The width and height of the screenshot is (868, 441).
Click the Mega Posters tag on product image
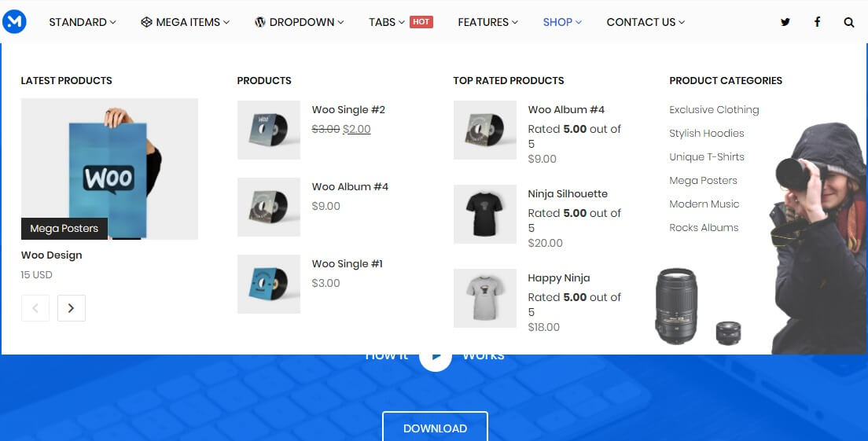(x=64, y=229)
